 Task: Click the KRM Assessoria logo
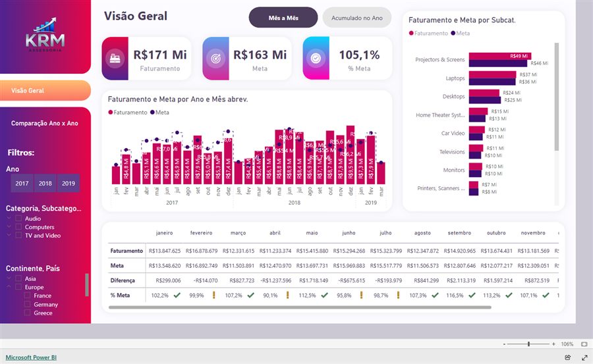45,35
